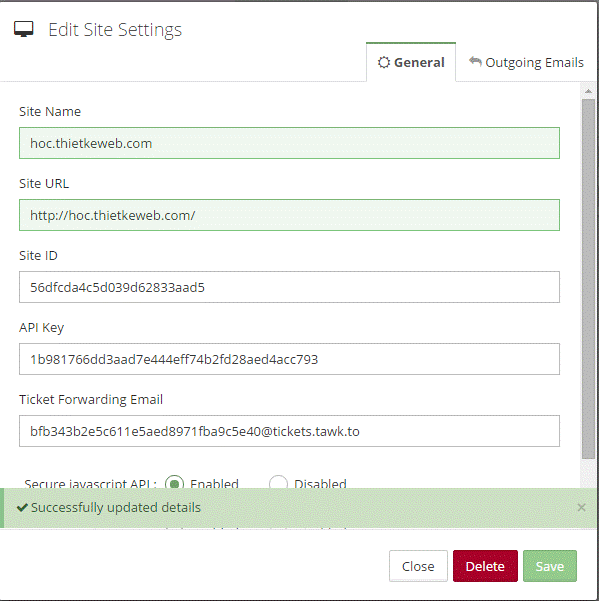The width and height of the screenshot is (599, 601).
Task: Click the scrollbar up arrow
Action: point(588,91)
